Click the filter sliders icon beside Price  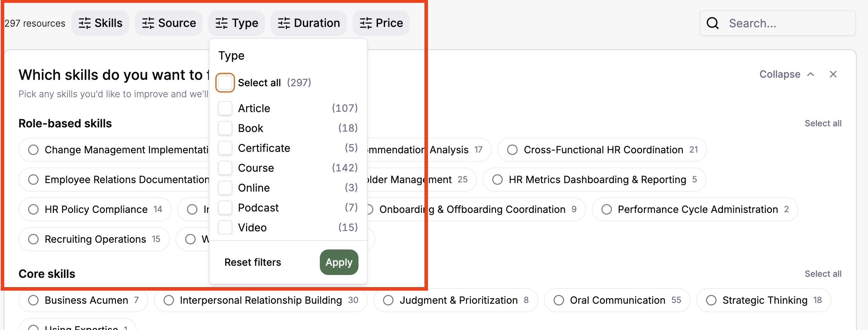[366, 23]
